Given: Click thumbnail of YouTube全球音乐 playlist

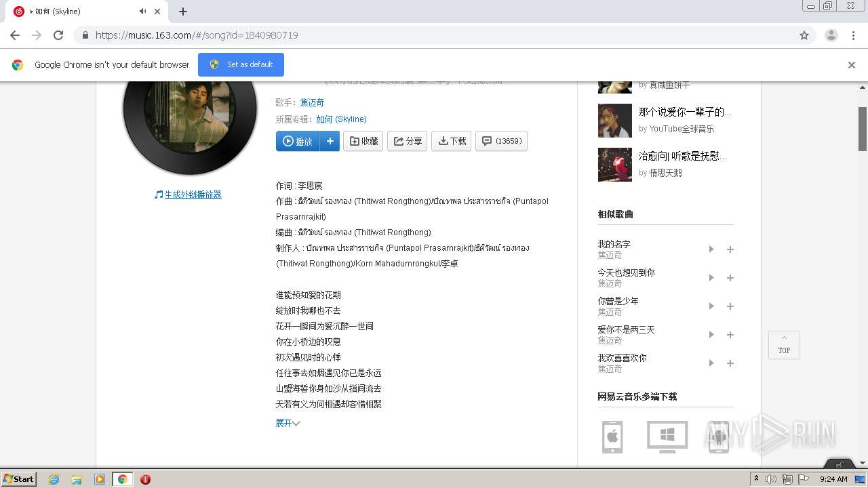Looking at the screenshot, I should (615, 121).
